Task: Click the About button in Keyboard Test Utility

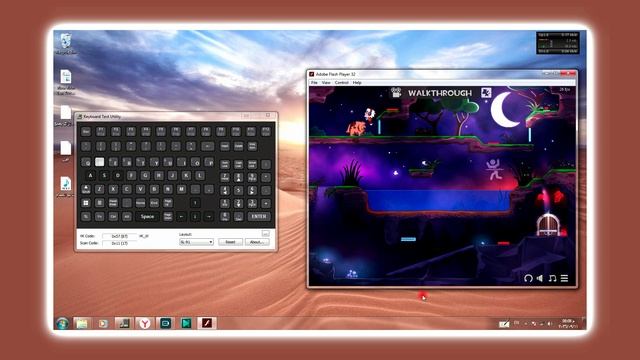Action: (257, 242)
